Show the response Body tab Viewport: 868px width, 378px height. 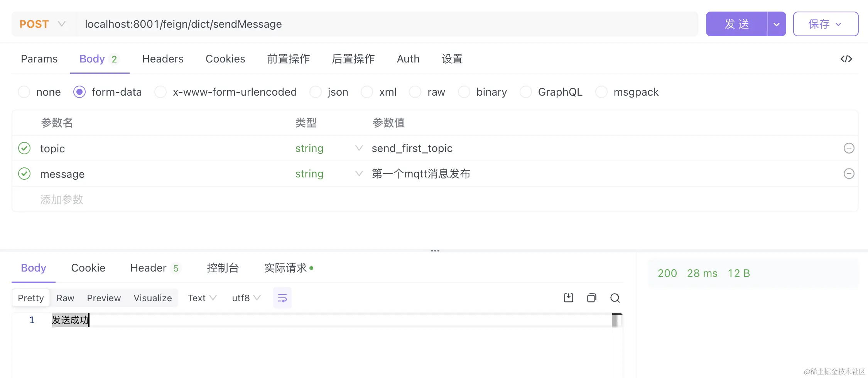34,268
